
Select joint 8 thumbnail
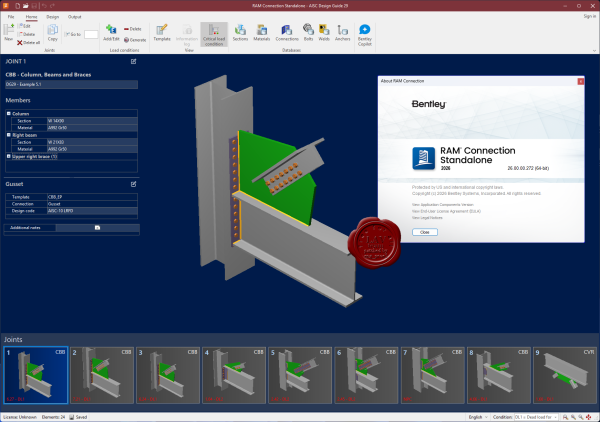point(499,375)
